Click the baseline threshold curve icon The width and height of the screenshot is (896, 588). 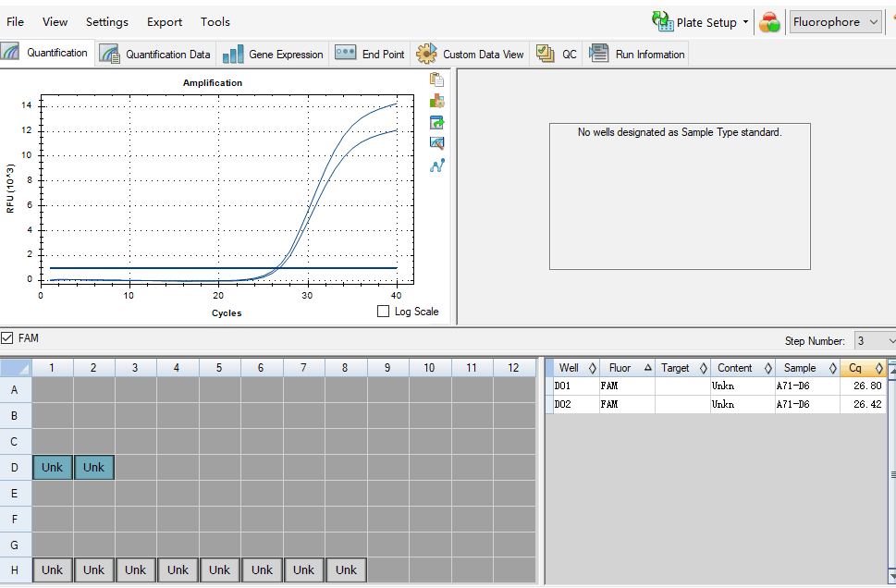pyautogui.click(x=437, y=165)
